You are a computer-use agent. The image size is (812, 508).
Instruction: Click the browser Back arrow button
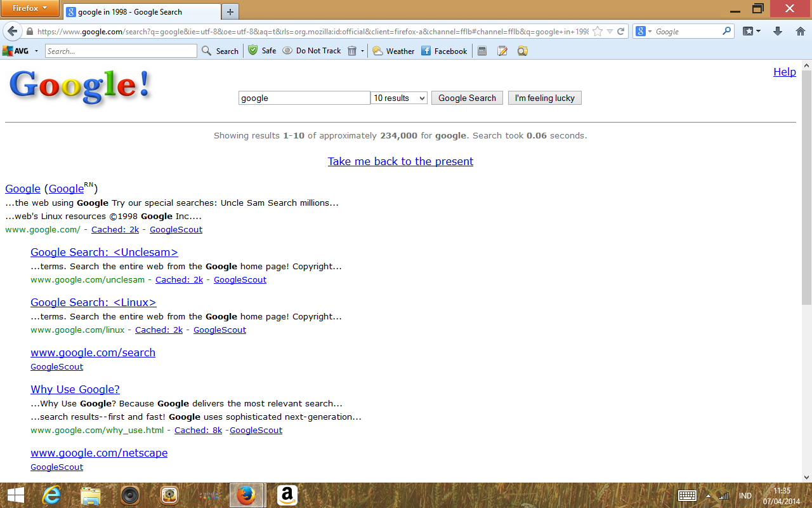click(x=13, y=31)
